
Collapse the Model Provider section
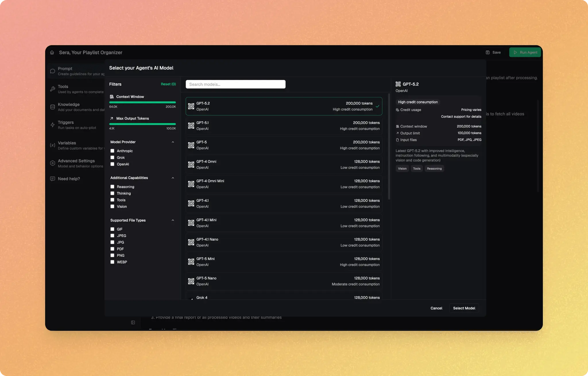click(173, 142)
